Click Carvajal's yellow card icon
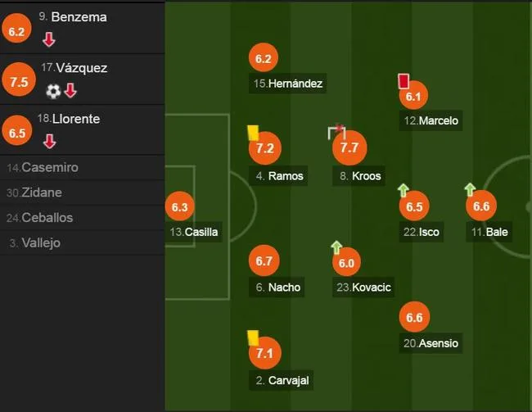Screen dimensions: 532x412 click(x=253, y=338)
